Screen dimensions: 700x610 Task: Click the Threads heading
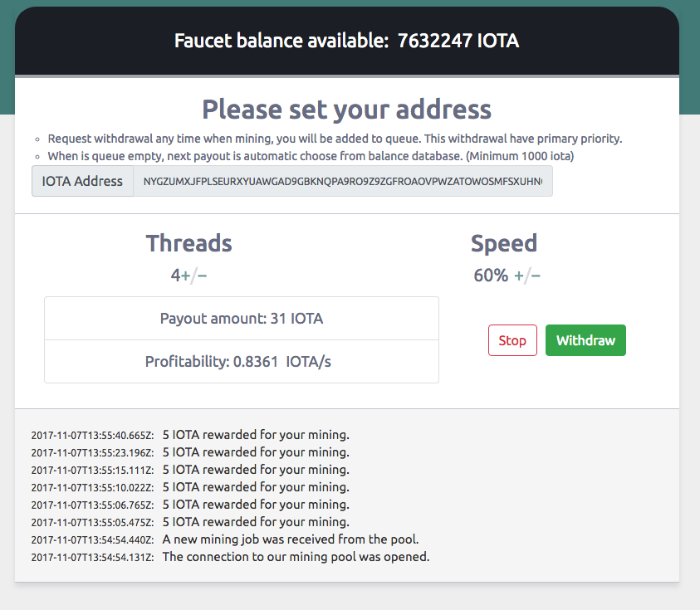(x=188, y=243)
